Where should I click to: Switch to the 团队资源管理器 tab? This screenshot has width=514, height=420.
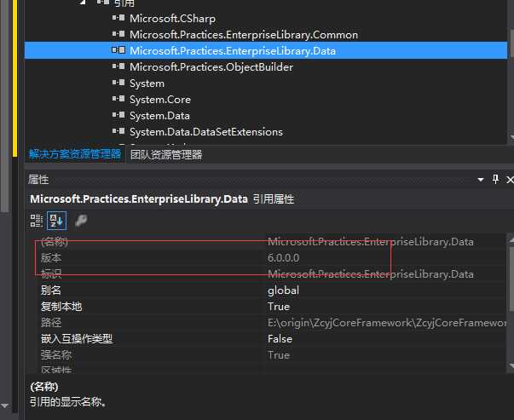pyautogui.click(x=166, y=155)
